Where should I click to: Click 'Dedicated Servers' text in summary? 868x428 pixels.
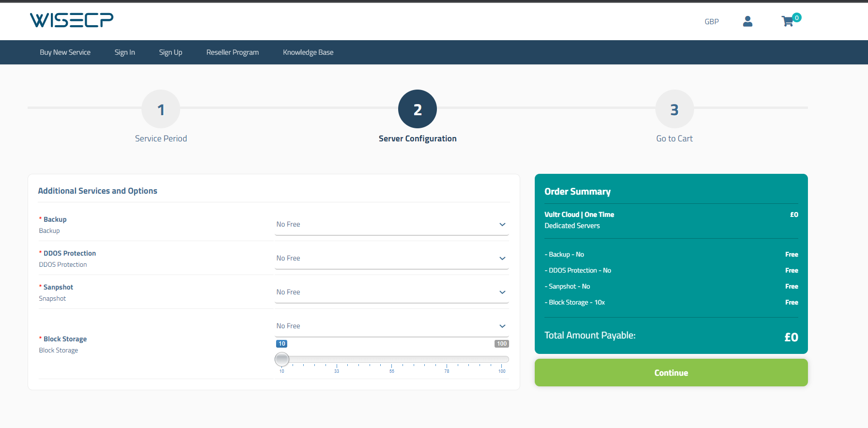tap(572, 226)
